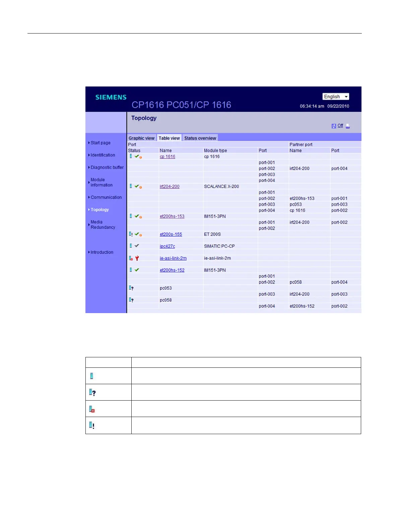Image resolution: width=399 pixels, height=532 pixels.
Task: Click the pc058 entry in the Name column
Action: 166,300
